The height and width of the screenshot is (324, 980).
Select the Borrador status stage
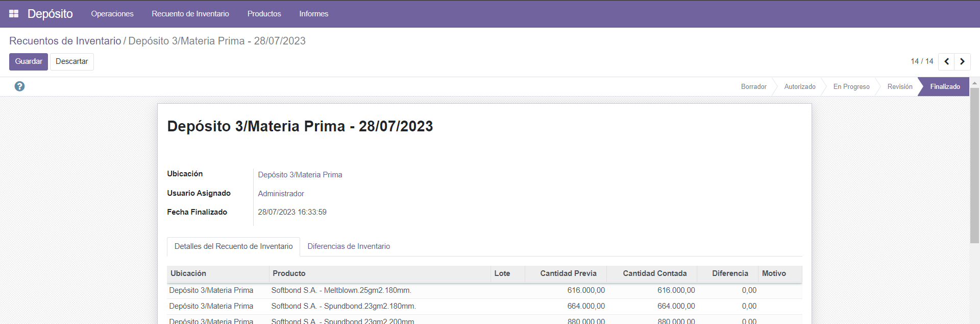click(x=753, y=87)
